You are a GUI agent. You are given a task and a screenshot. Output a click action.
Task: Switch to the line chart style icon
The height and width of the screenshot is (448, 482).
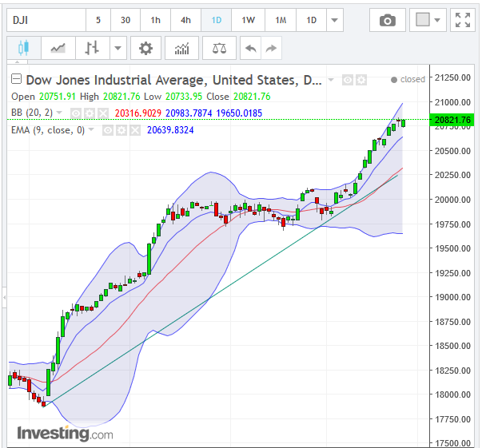(58, 48)
